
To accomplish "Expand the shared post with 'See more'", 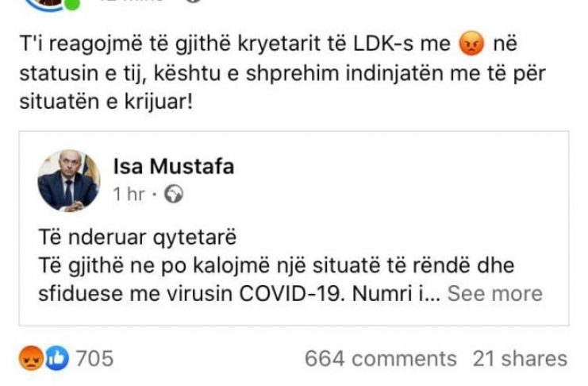I will point(494,293).
